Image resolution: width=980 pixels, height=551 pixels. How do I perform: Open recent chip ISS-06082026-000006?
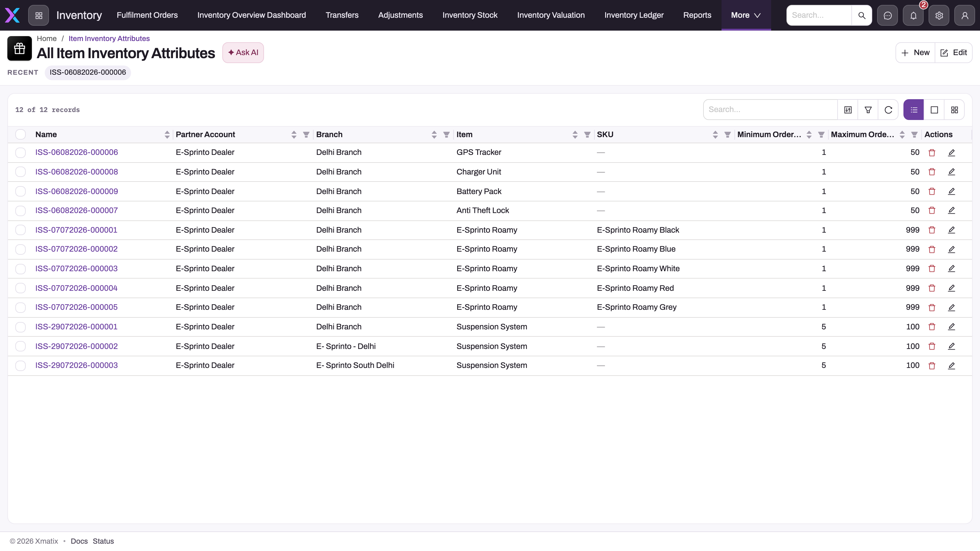88,72
